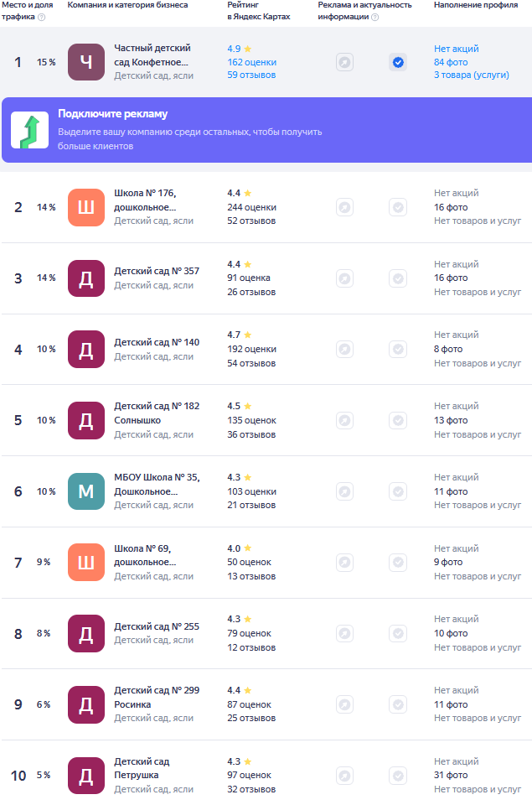Click the advertising status icon for Детский сад № 299
Screen dimensions: 532x805
tap(344, 704)
